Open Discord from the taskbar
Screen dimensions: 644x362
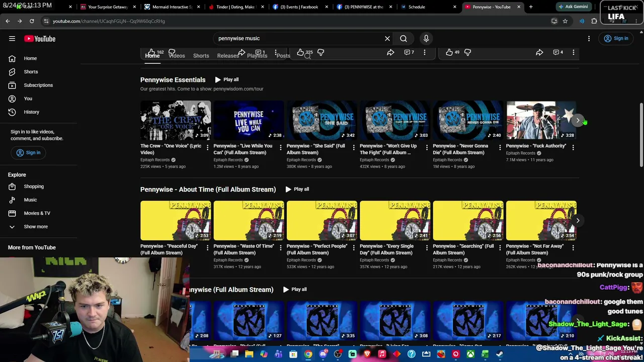tap(323, 354)
